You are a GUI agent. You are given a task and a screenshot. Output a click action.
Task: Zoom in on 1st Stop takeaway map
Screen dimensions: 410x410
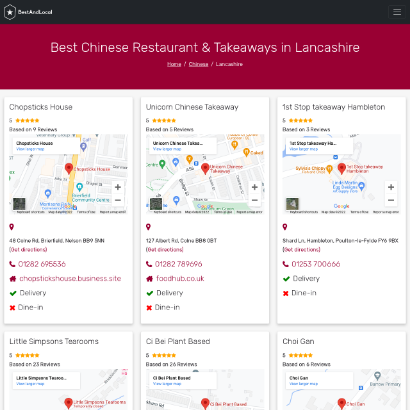tap(391, 187)
